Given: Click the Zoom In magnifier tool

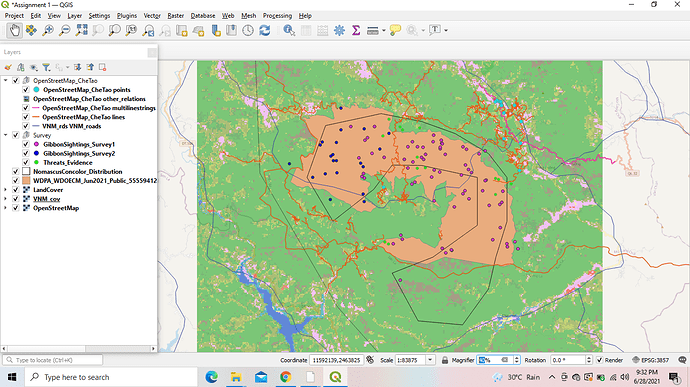Looking at the screenshot, I should (x=48, y=30).
